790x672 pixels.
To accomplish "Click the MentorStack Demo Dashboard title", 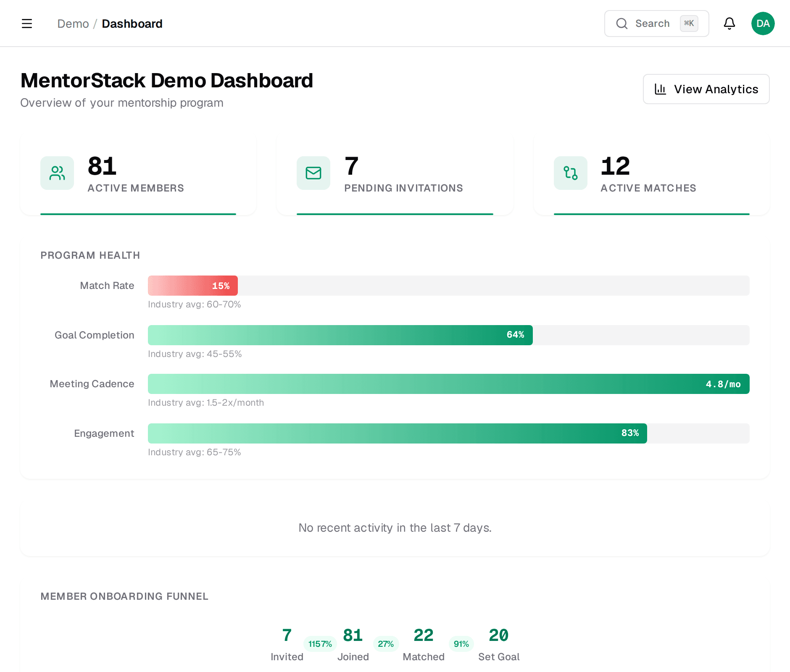I will 167,81.
